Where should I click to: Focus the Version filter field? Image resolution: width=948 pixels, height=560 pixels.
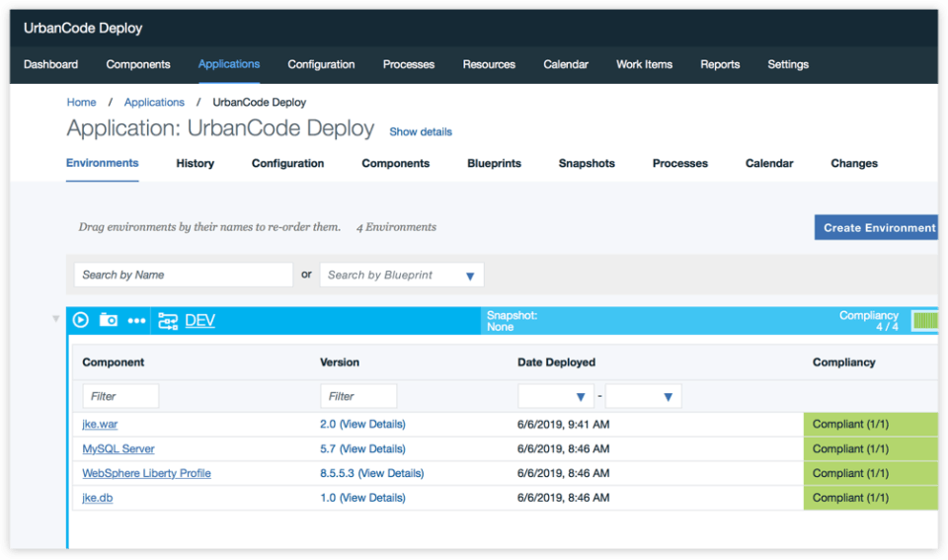pyautogui.click(x=358, y=397)
